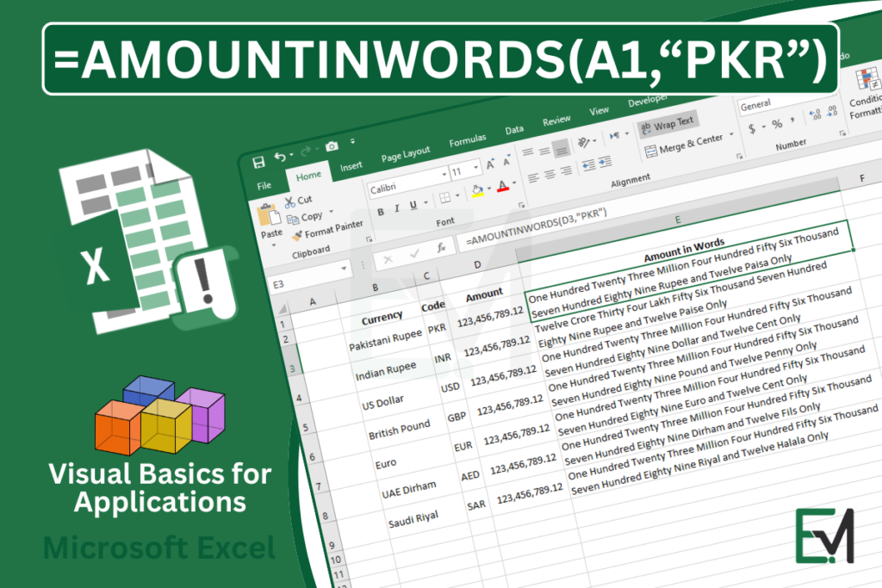Toggle Bold formatting
882x588 pixels.
(381, 212)
